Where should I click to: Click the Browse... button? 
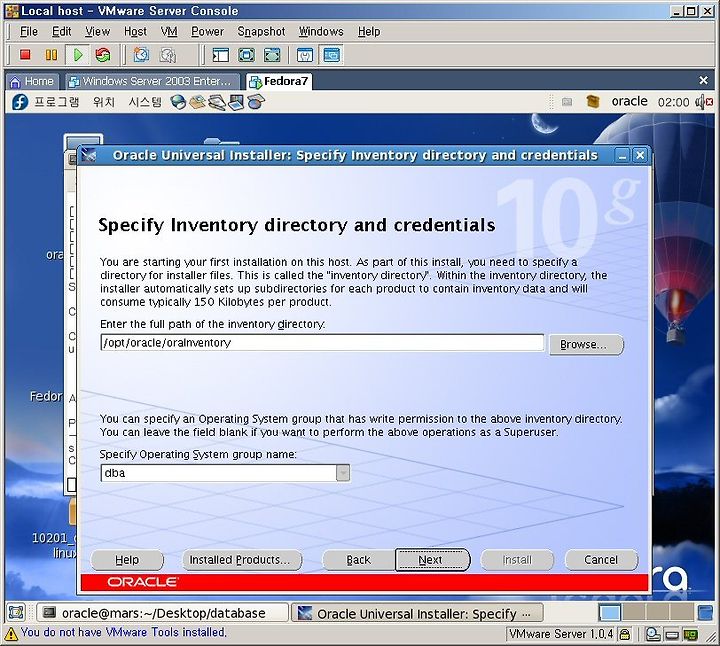coord(586,344)
